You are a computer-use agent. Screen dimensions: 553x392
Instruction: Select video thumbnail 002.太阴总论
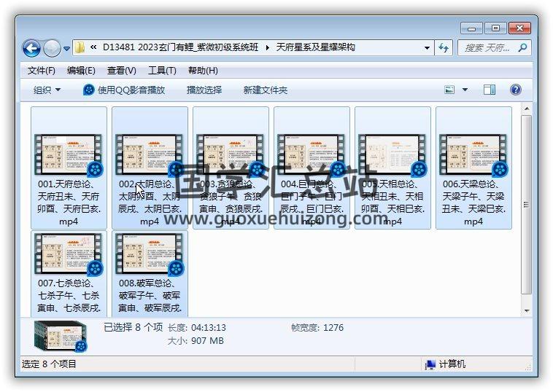[x=150, y=154]
